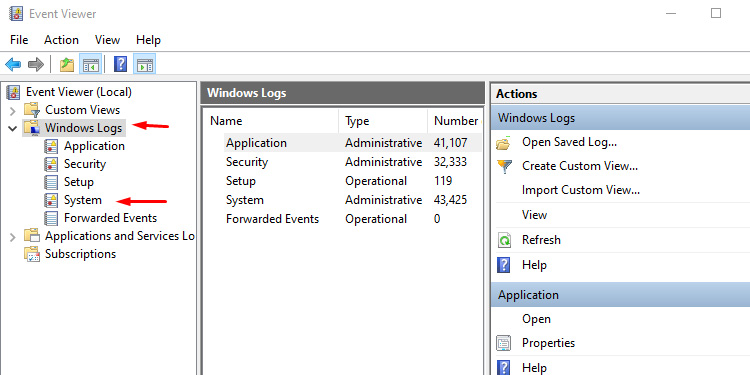Click the Windows Logs folder icon in tree
This screenshot has width=750, height=375.
32,128
